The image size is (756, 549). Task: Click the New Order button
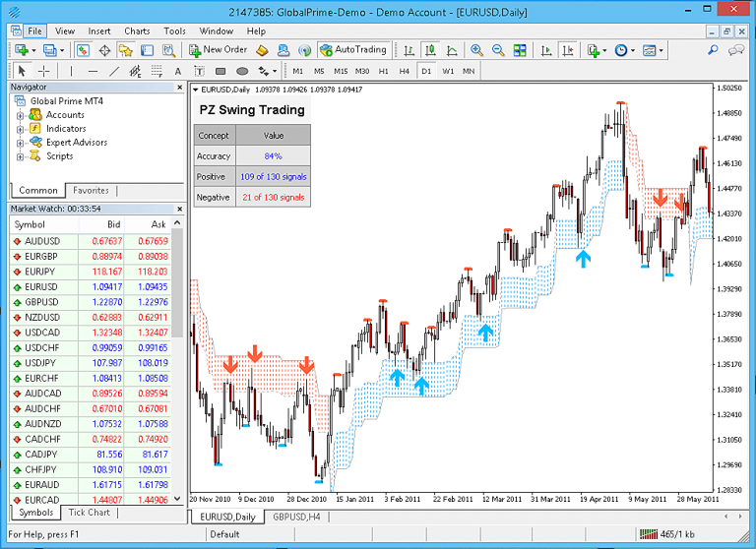[218, 49]
